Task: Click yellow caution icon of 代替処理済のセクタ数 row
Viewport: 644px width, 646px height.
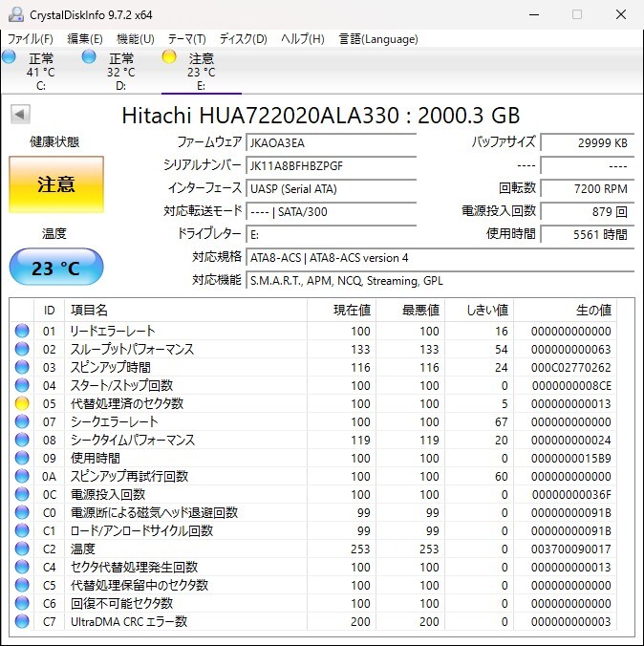Action: click(22, 403)
